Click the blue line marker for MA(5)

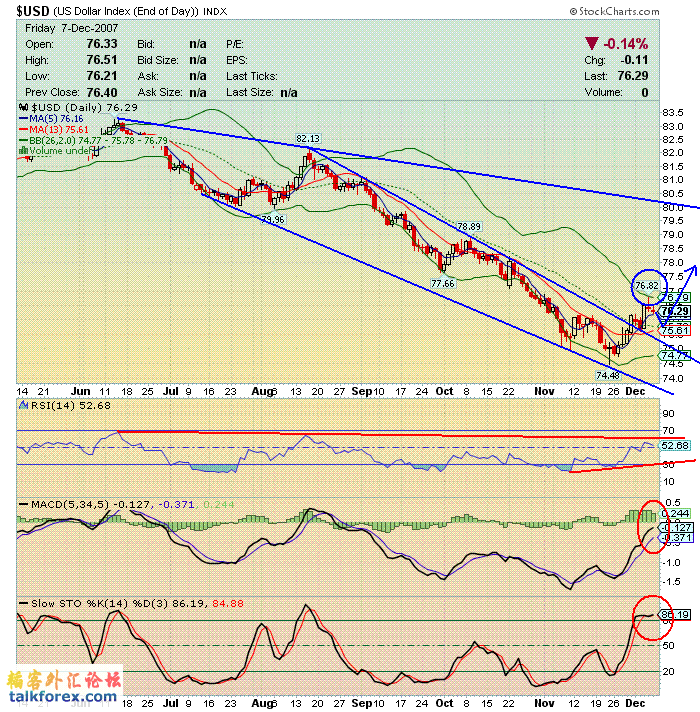pos(23,119)
